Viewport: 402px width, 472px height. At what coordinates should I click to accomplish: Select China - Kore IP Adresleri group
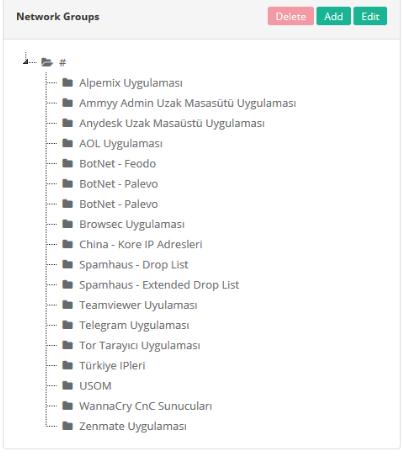click(141, 244)
